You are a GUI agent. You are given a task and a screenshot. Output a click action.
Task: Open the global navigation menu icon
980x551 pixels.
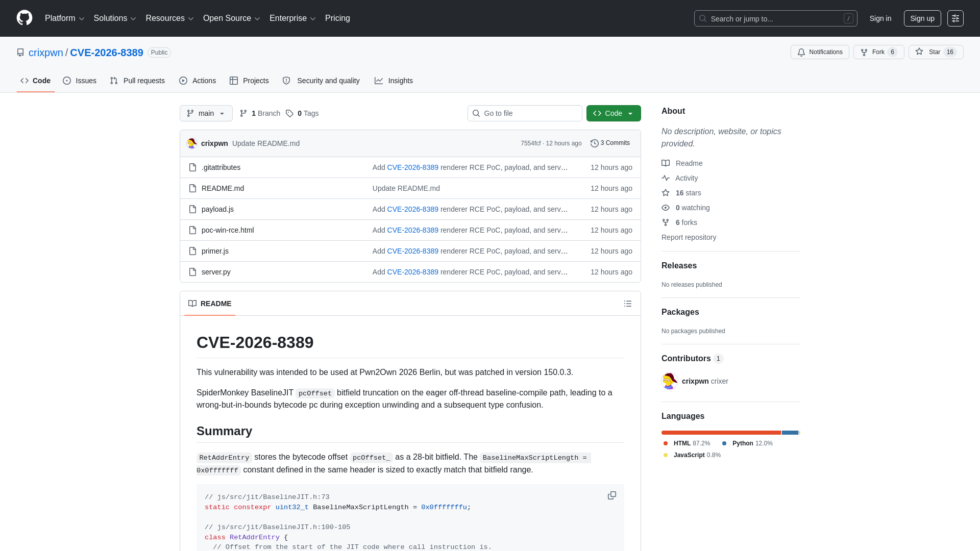coord(955,18)
